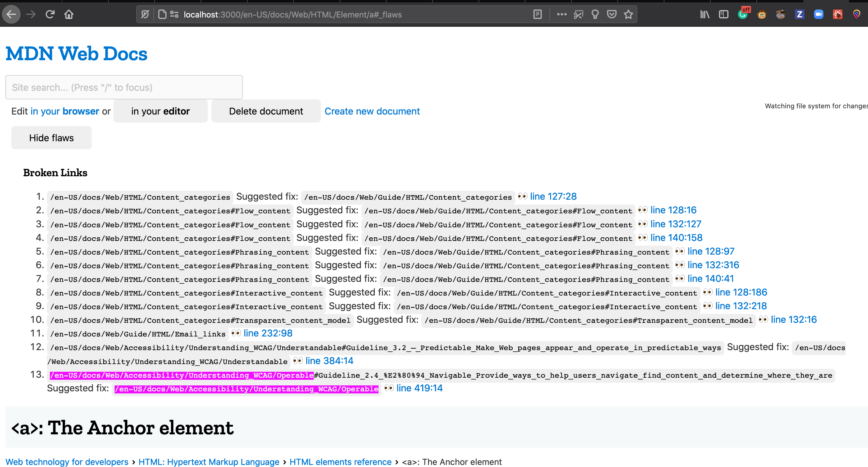
Task: Click eyes emoji beside 'line 419:14'
Action: pos(389,388)
